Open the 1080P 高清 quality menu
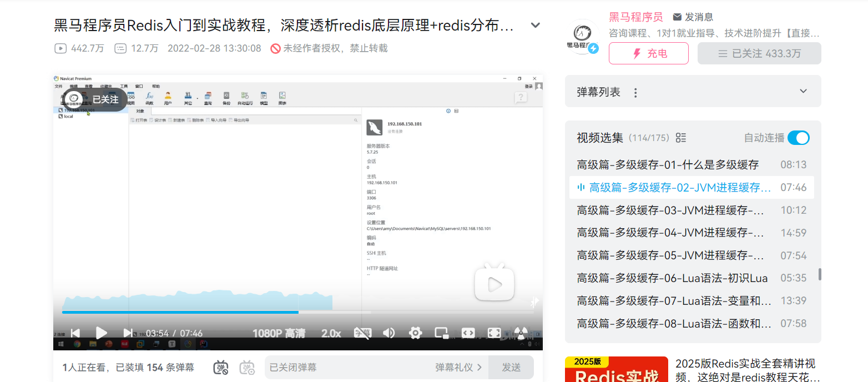This screenshot has height=382, width=868. coord(279,333)
